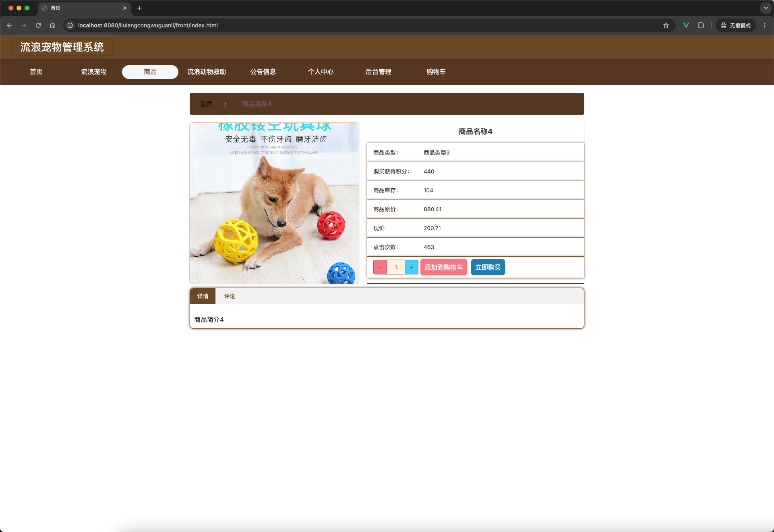Open 公告信息 navigation menu item
This screenshot has width=774, height=532.
point(263,72)
